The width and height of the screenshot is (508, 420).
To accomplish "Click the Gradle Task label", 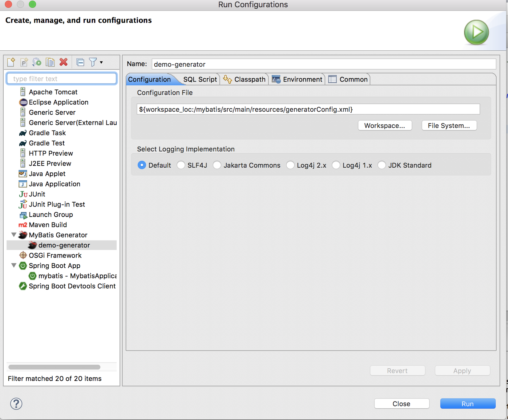I will [x=47, y=133].
